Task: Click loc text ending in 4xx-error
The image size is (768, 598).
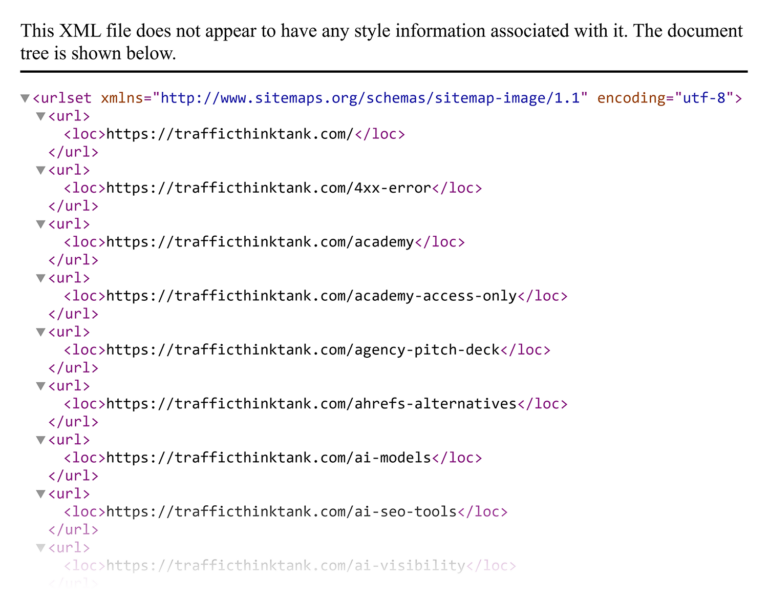Action: point(268,188)
